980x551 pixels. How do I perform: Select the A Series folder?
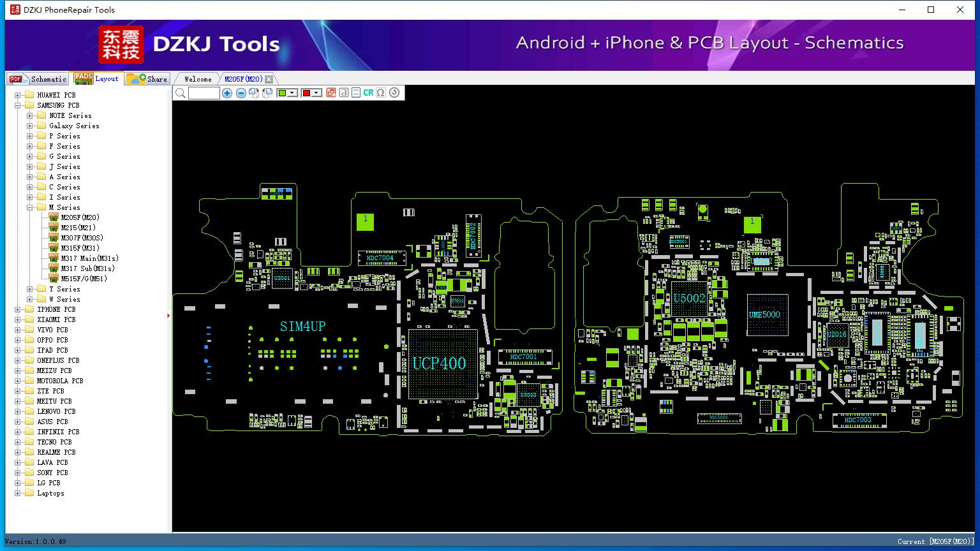(64, 177)
